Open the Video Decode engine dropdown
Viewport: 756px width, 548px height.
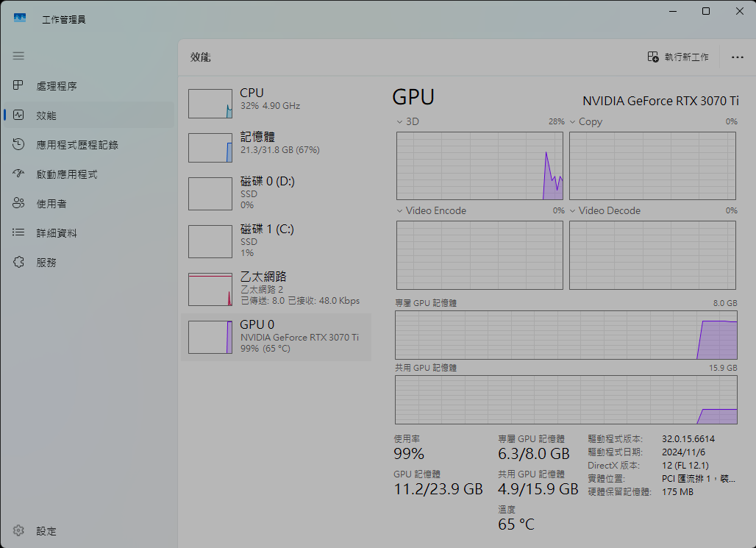pyautogui.click(x=573, y=211)
